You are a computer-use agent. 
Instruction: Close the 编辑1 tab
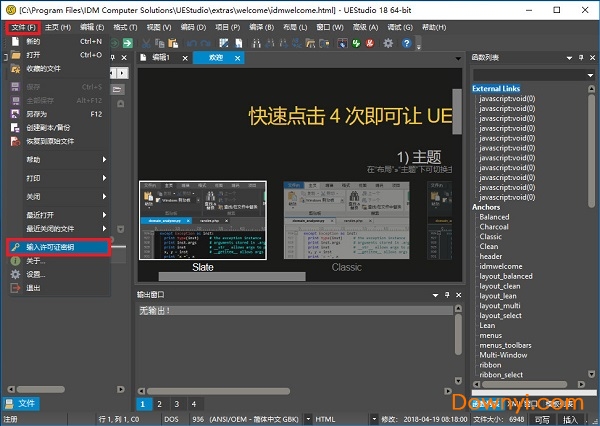tap(185, 58)
